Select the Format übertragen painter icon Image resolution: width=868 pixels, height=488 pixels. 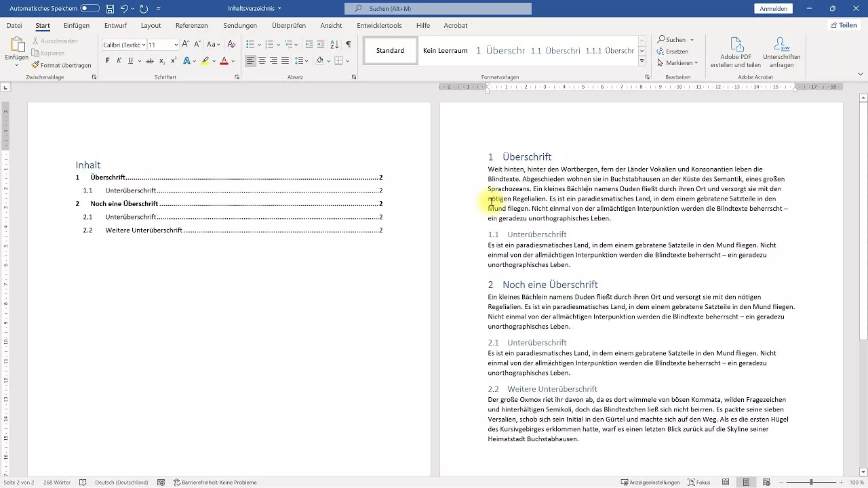coord(35,64)
